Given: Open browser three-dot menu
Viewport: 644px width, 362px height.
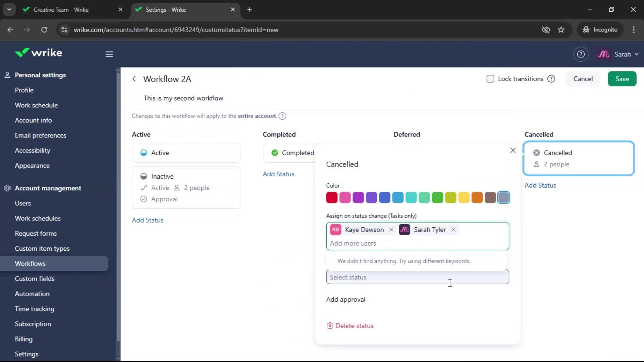Looking at the screenshot, I should click(634, 30).
